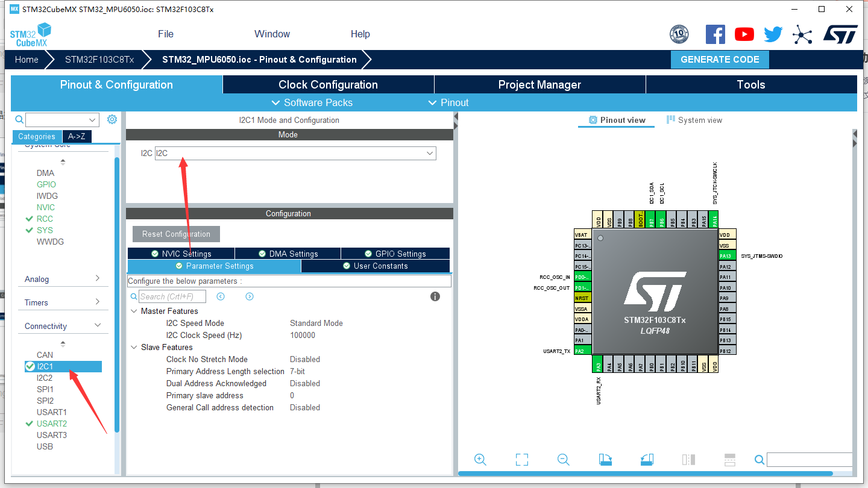Image resolution: width=868 pixels, height=488 pixels.
Task: Switch to the Project Manager tab
Action: tap(539, 84)
